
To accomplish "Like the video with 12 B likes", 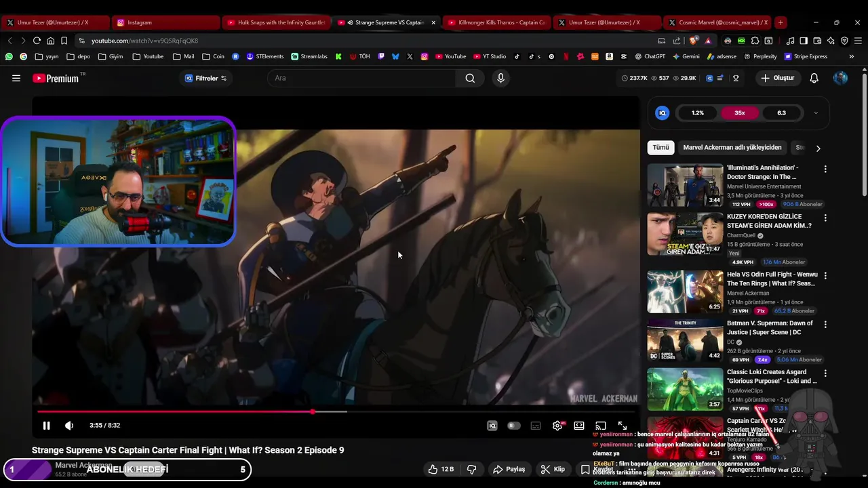I will [441, 469].
